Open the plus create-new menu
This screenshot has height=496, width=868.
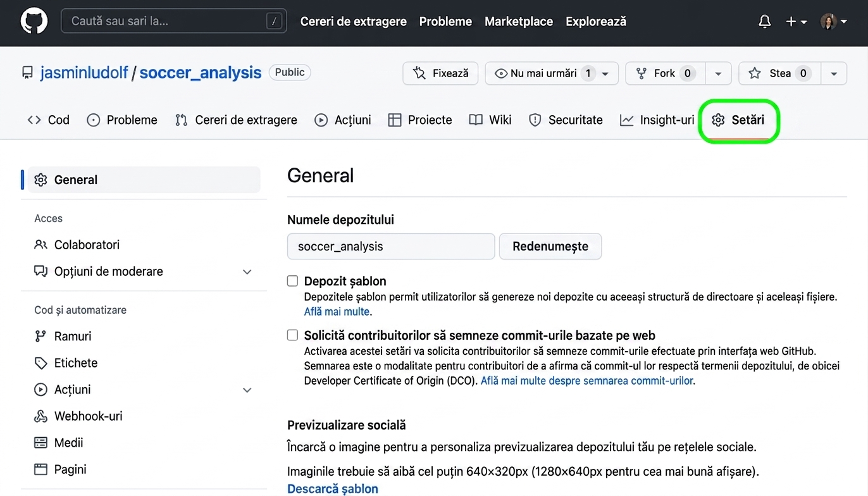[796, 22]
